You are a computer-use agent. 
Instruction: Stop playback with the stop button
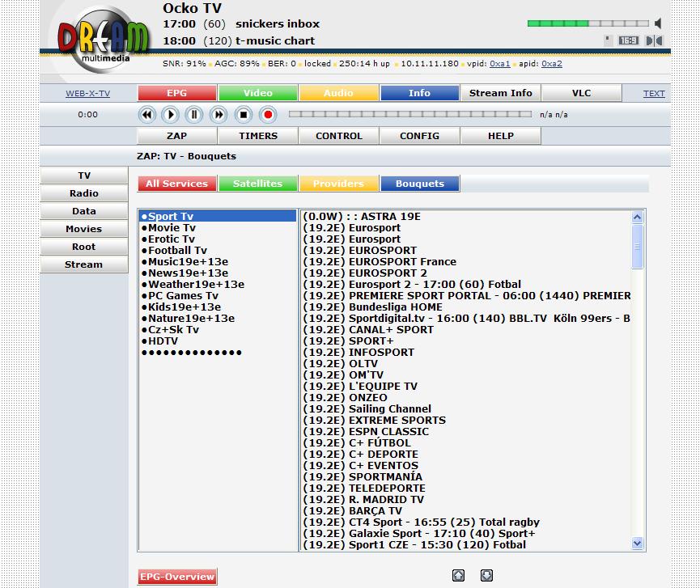pos(244,115)
